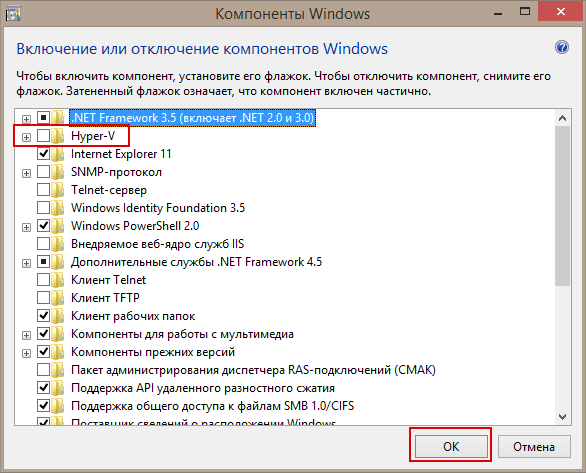Enable the Hyper-V checkbox
The image size is (586, 473).
(x=43, y=136)
